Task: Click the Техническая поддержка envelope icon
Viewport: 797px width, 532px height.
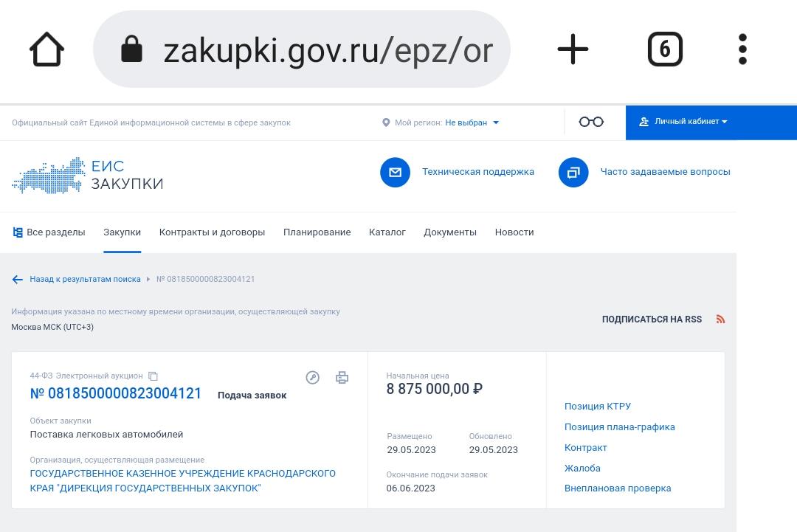Action: [x=395, y=172]
